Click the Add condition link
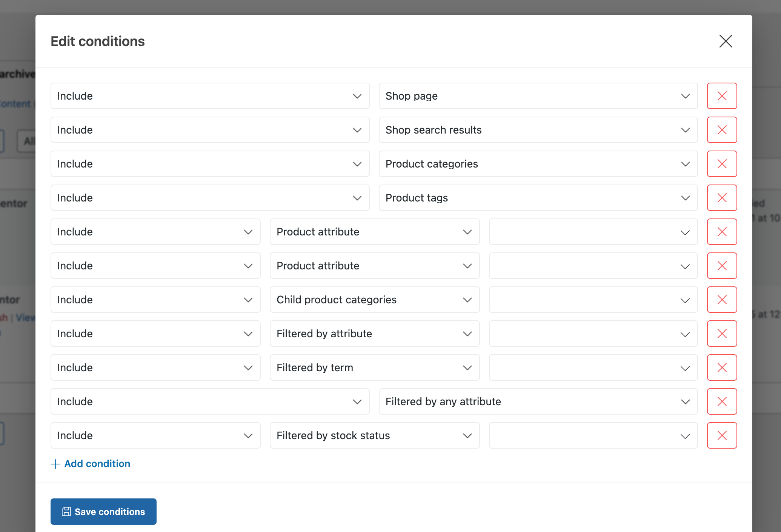The height and width of the screenshot is (532, 781). [x=91, y=464]
